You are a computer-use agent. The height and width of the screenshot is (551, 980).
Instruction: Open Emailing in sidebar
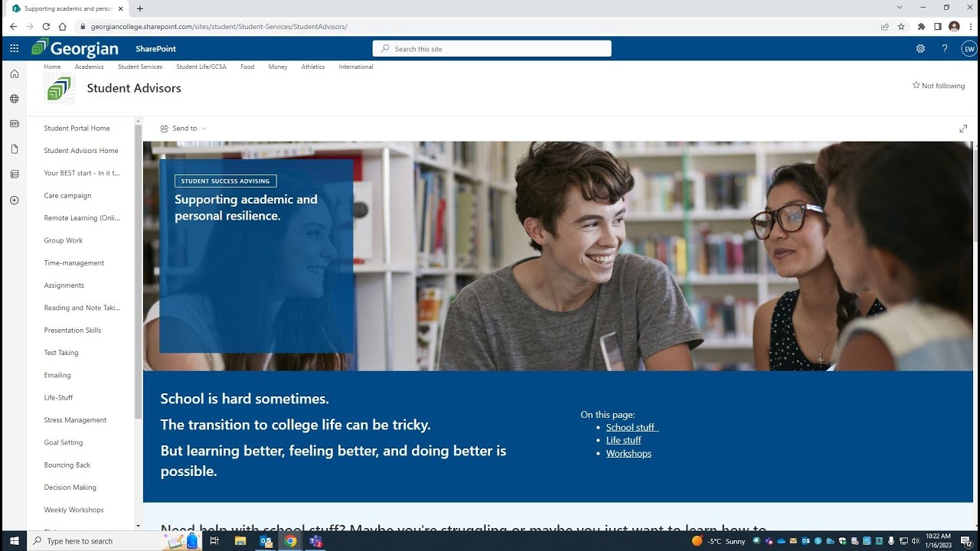[57, 375]
